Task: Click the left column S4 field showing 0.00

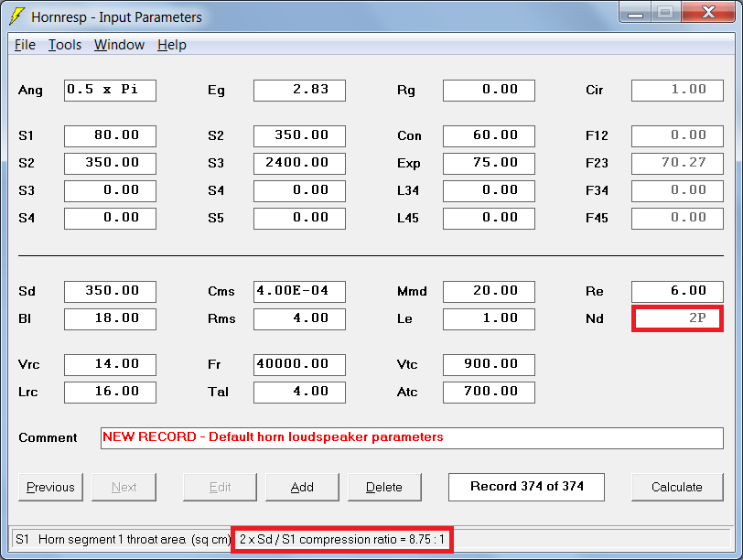Action: [110, 219]
